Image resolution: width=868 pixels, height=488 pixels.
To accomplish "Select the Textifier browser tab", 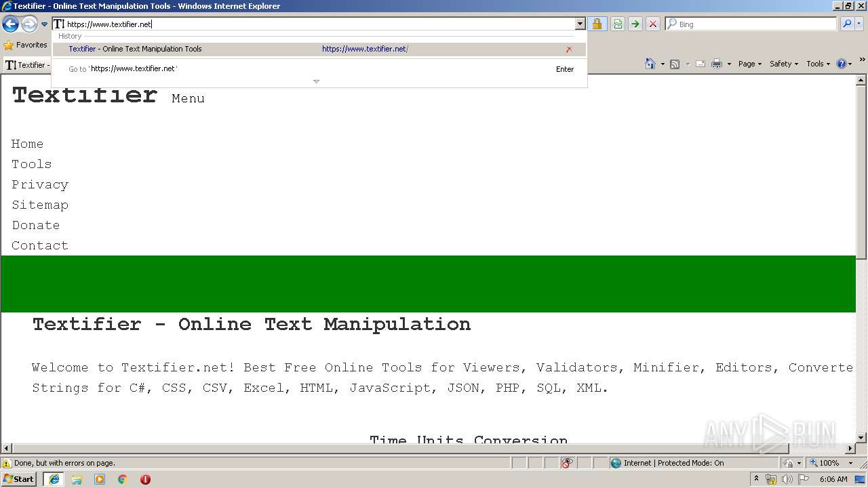I will click(x=27, y=65).
